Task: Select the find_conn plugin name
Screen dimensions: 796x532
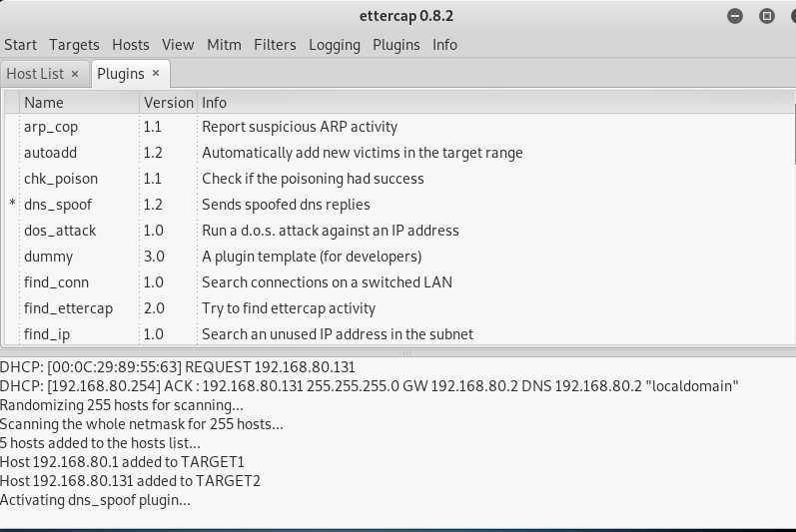Action: tap(56, 282)
